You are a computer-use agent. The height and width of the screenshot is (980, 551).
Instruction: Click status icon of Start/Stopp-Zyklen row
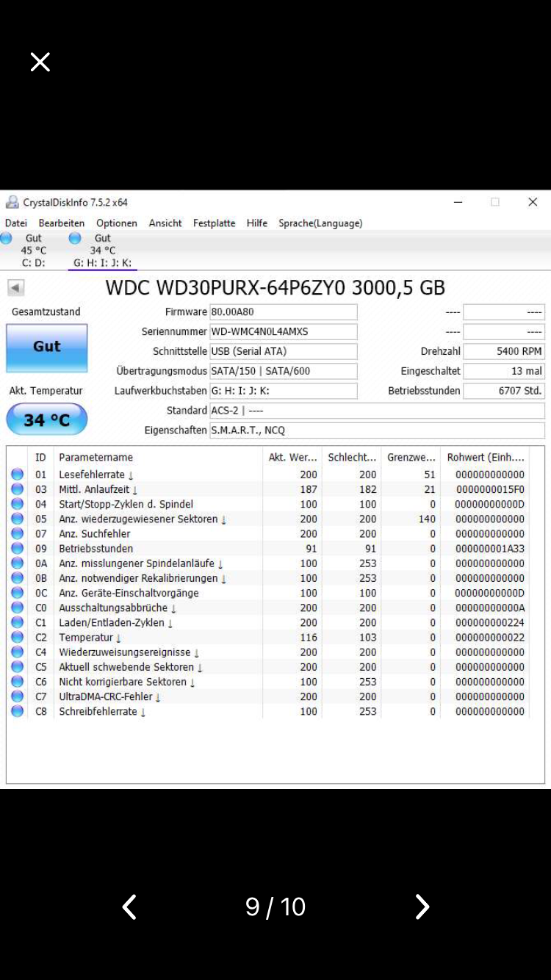click(17, 505)
